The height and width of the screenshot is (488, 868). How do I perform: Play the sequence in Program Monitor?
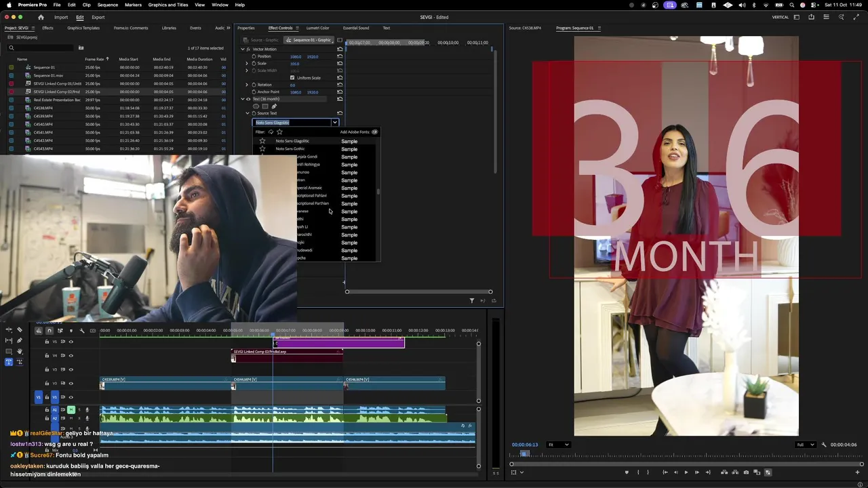(686, 472)
